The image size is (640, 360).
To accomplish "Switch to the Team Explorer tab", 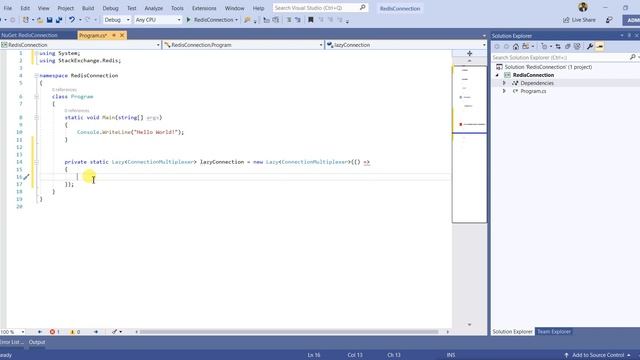I will tap(554, 332).
